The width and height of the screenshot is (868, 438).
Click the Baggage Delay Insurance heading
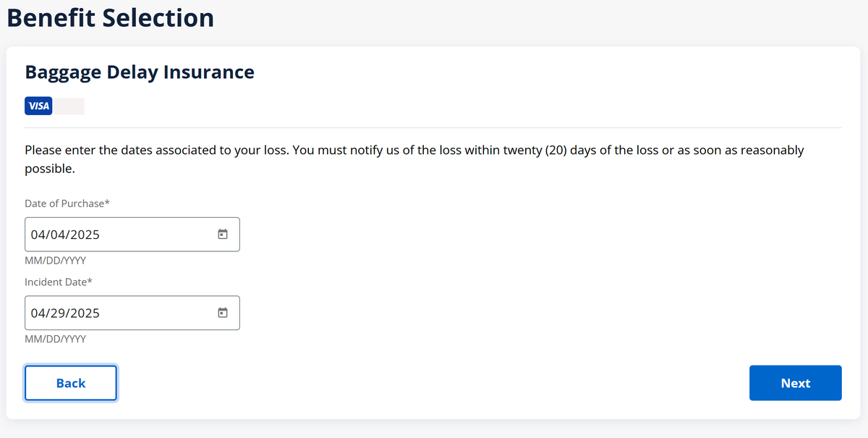tap(140, 72)
